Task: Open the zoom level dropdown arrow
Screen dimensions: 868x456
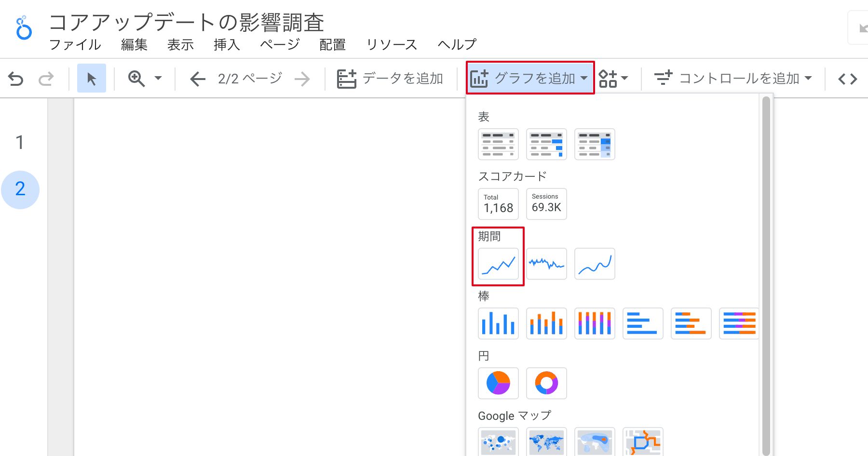Action: [158, 78]
